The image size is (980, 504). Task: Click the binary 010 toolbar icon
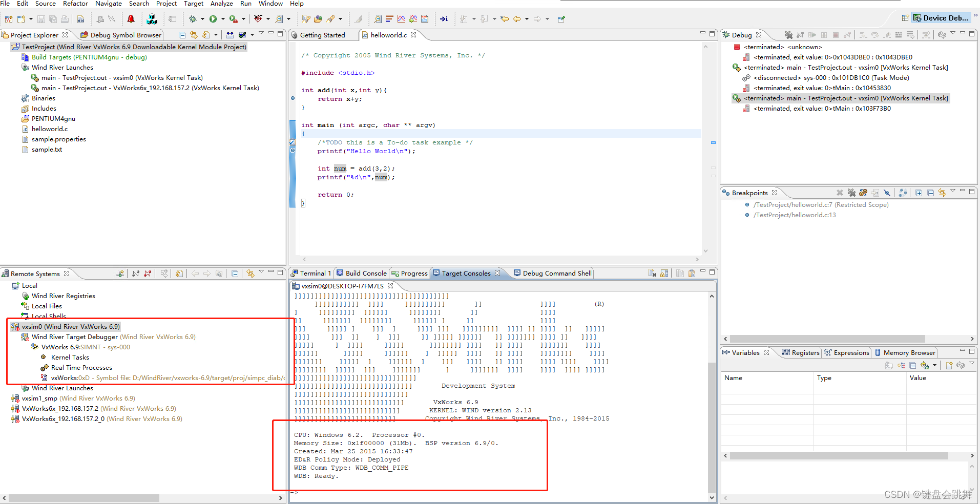[81, 19]
